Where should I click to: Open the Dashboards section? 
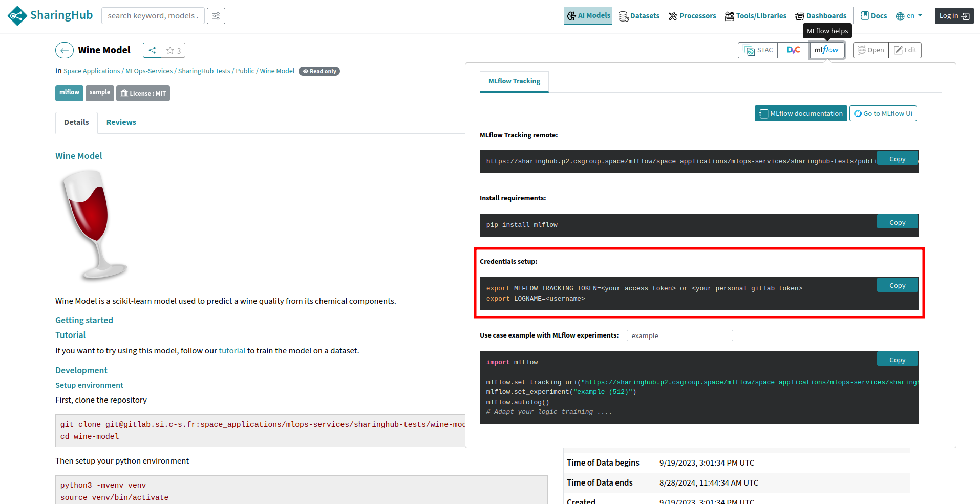click(x=821, y=16)
